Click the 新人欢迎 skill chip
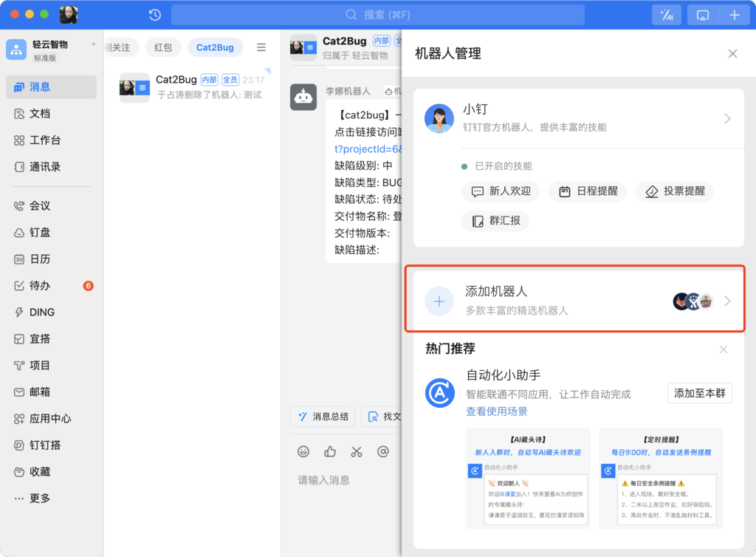Image resolution: width=756 pixels, height=557 pixels. [x=501, y=191]
